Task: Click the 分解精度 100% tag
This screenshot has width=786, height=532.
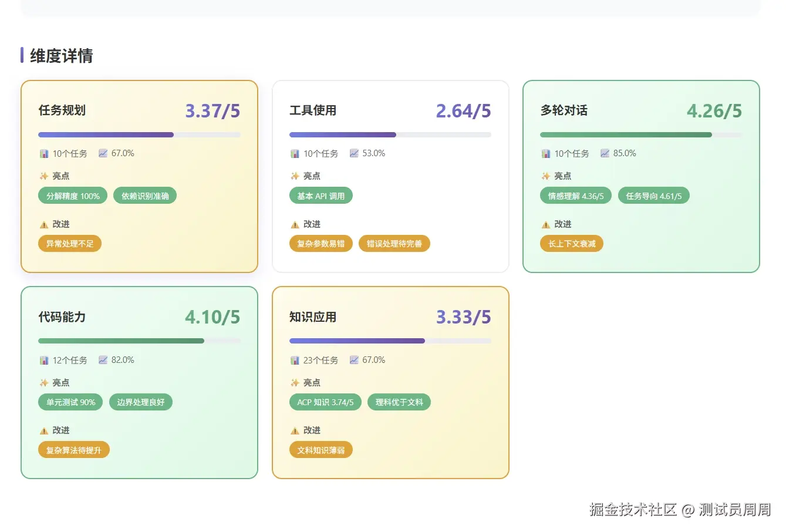Action: pos(73,196)
